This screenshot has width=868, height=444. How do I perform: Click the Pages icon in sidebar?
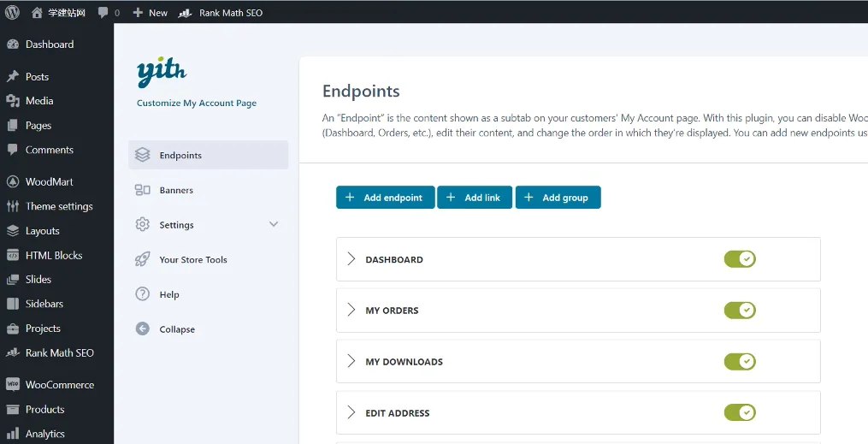[13, 126]
